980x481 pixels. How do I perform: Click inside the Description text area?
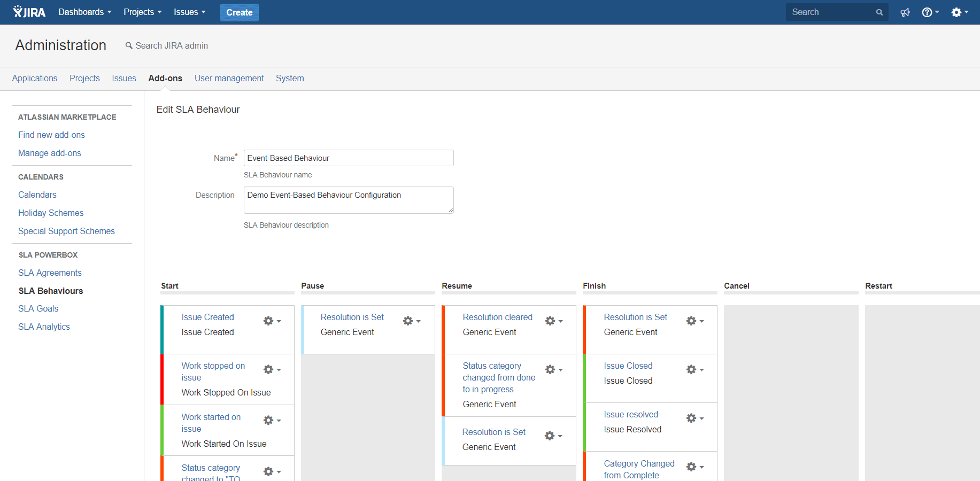348,200
